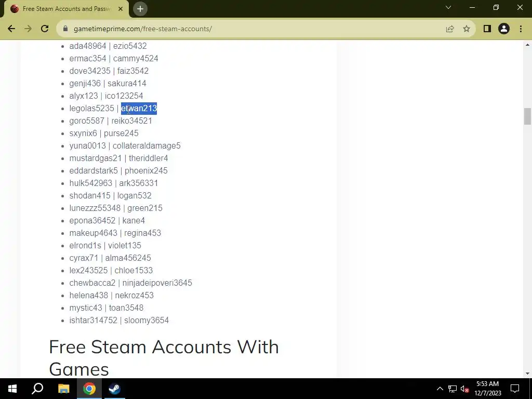Open Chrome three-dot menu
This screenshot has height=399, width=532.
tap(521, 29)
